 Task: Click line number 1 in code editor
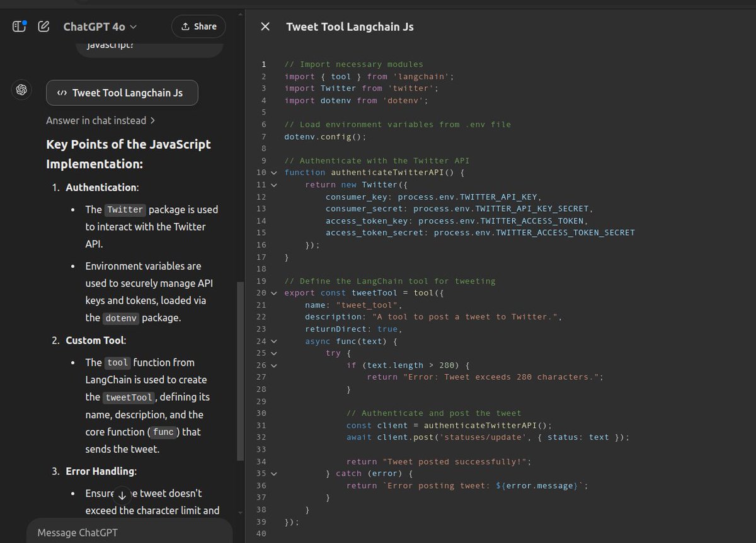(x=263, y=64)
